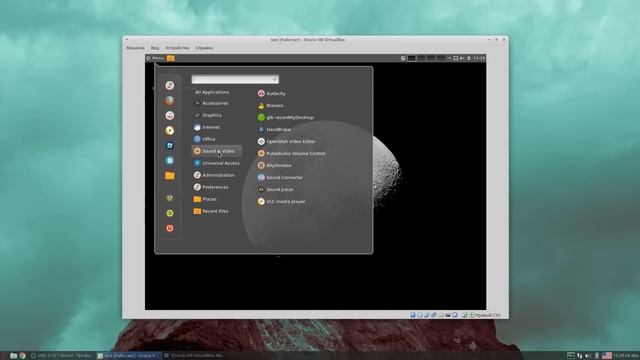Start Sound Juicer from the menu
The height and width of the screenshot is (360, 640).
pos(276,189)
